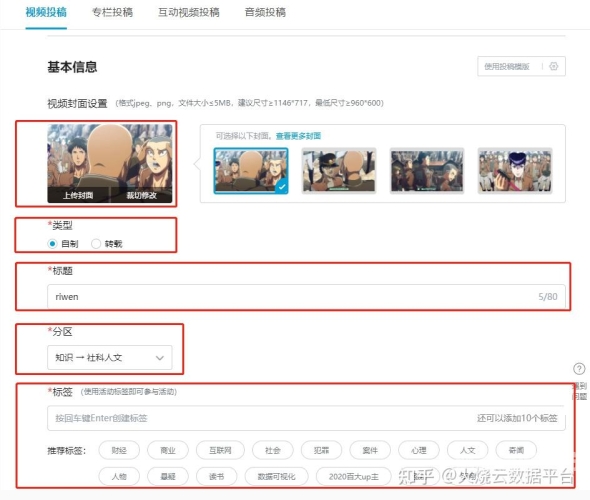Add recommended tag 奇闻
Screen dimensions: 590x500
pos(516,450)
